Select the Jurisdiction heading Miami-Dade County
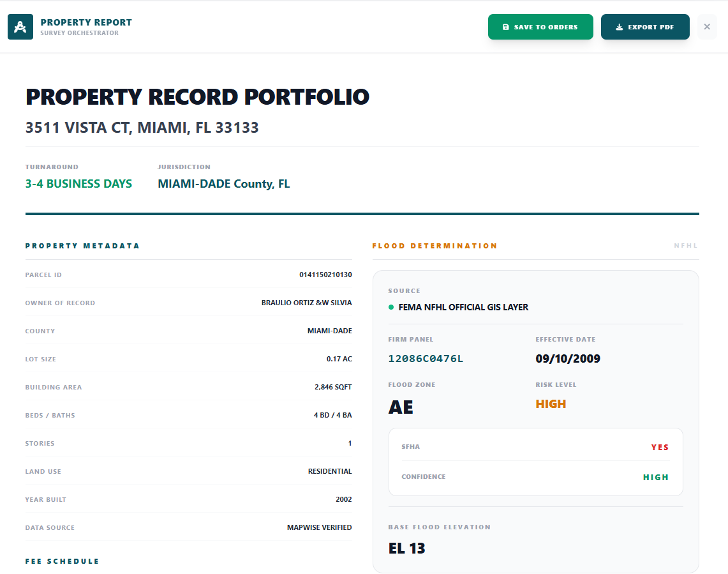This screenshot has width=728, height=574. 224,183
